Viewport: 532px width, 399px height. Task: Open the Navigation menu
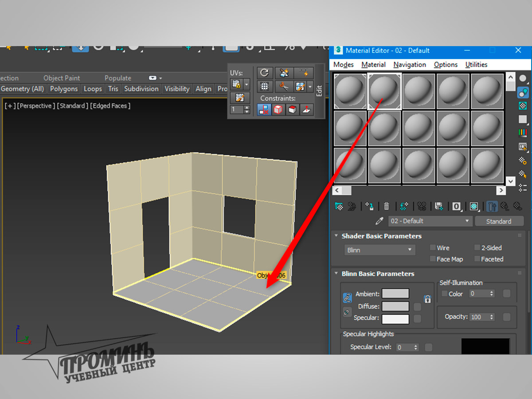click(x=409, y=64)
